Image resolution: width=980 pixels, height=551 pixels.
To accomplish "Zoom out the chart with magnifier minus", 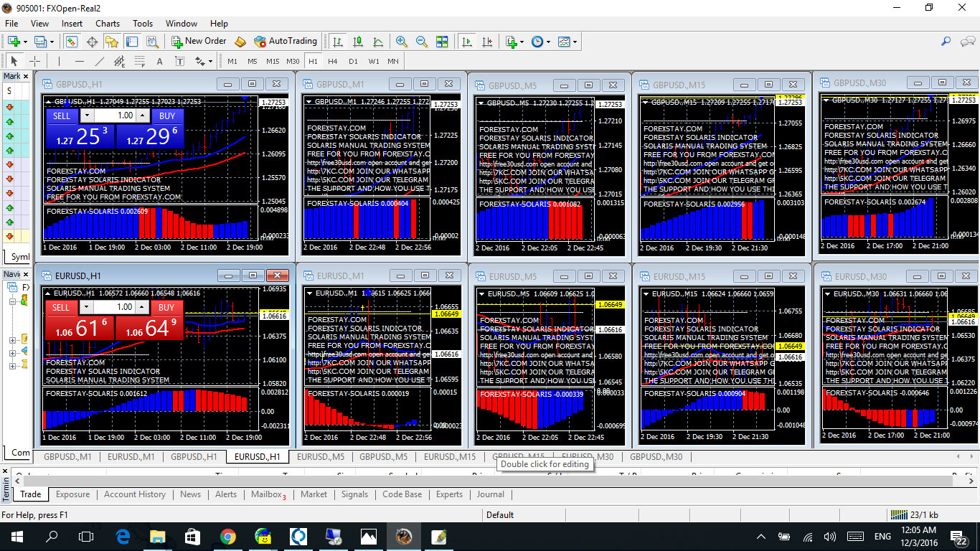I will (x=422, y=42).
